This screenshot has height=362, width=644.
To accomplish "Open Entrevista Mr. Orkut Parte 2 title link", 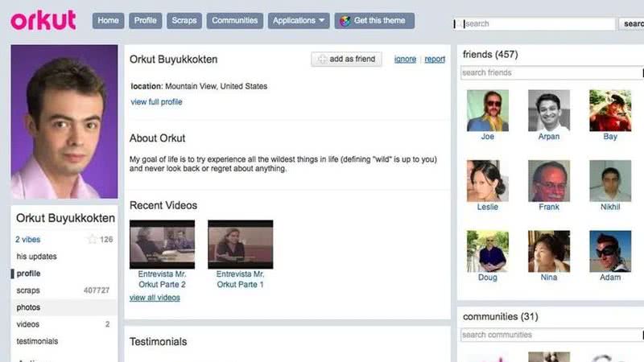I will pos(162,279).
